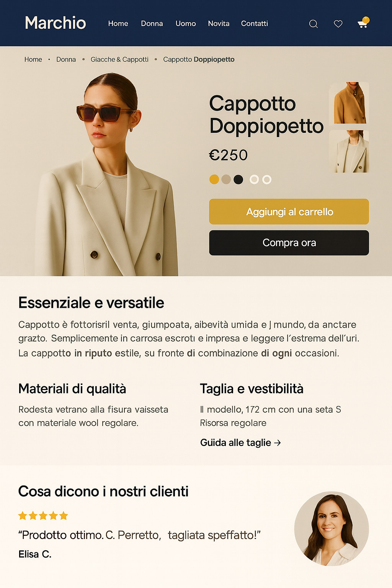Image resolution: width=392 pixels, height=588 pixels.
Task: Click the five-star rating
Action: point(43,516)
